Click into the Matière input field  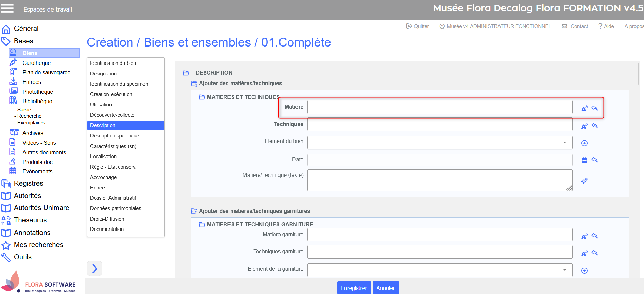[439, 107]
